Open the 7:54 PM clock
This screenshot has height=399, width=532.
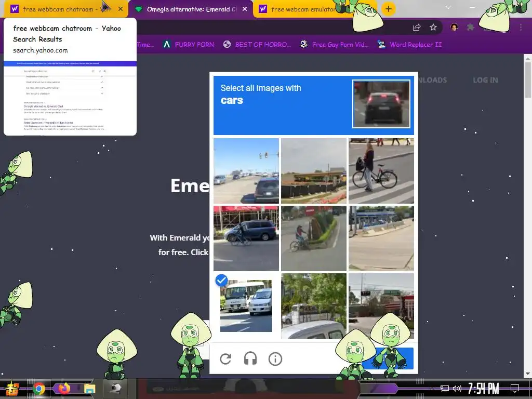tap(484, 389)
